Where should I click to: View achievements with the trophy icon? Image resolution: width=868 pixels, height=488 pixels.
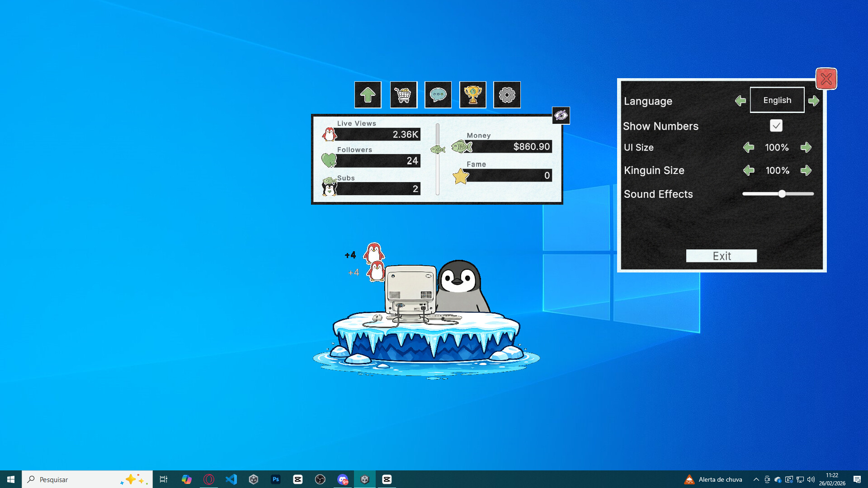point(472,95)
